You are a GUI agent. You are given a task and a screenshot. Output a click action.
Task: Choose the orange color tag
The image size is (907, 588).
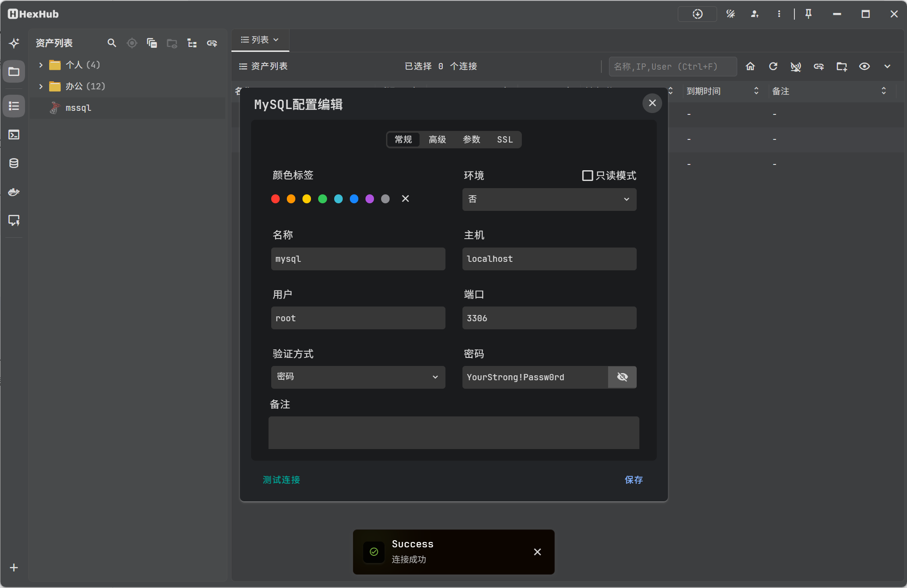(291, 199)
